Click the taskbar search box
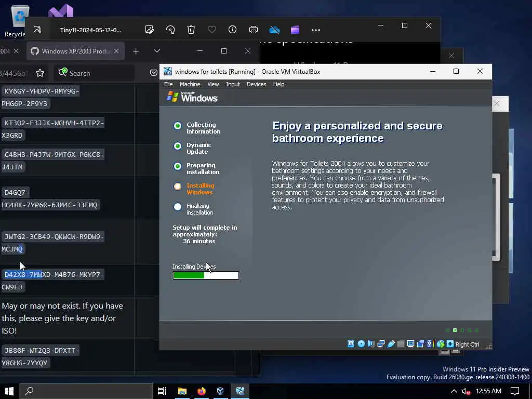The image size is (532, 399). click(86, 391)
